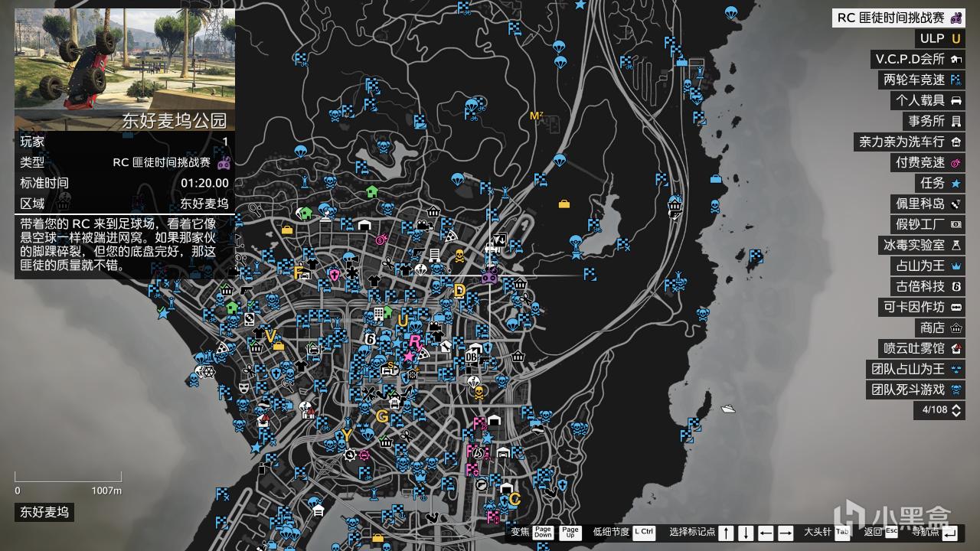
Task: Select 佩里科岛 in the legend list
Action: pos(928,204)
